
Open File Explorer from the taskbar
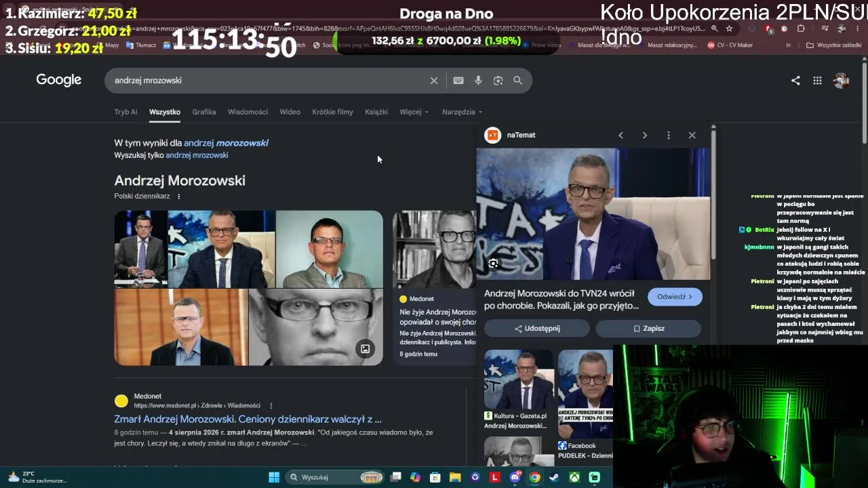click(455, 477)
